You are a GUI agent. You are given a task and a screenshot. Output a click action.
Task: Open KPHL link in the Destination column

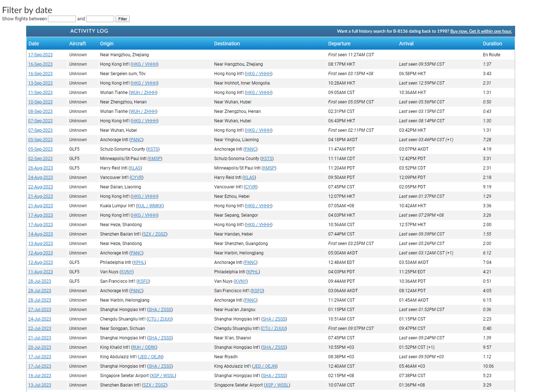pos(253,272)
